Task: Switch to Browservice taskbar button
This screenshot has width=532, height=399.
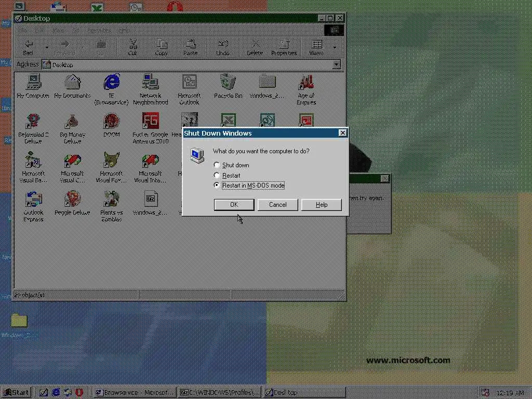Action: tap(135, 393)
